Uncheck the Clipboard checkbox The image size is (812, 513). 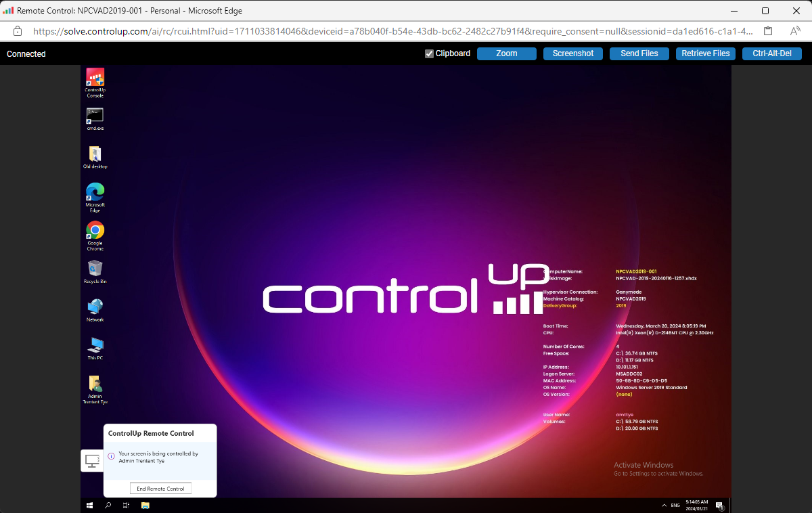coord(429,54)
